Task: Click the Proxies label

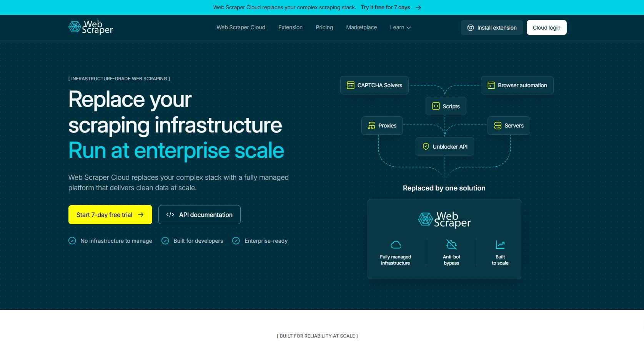Action: tap(387, 126)
